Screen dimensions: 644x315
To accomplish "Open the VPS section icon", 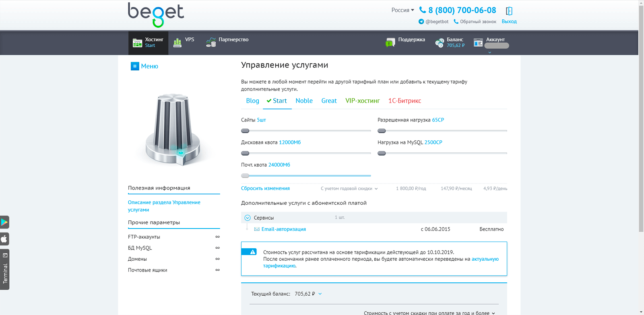I will coord(177,43).
